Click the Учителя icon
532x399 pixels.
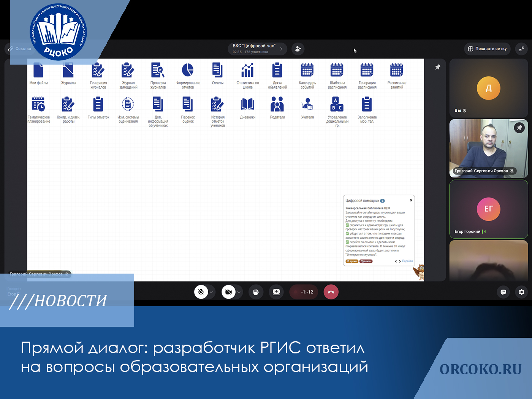[x=307, y=104]
